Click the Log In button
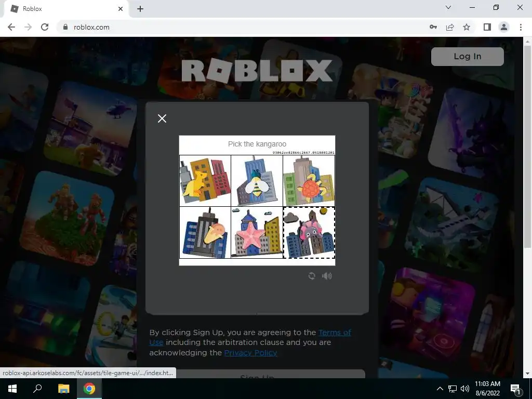The width and height of the screenshot is (532, 399). tap(467, 56)
